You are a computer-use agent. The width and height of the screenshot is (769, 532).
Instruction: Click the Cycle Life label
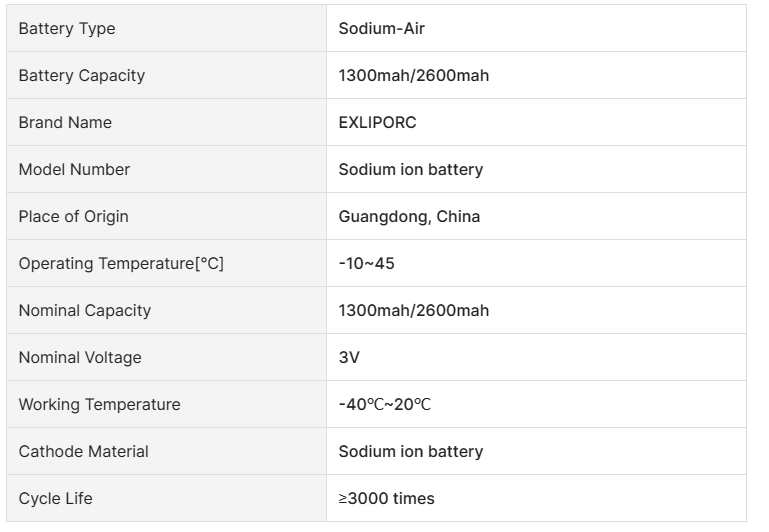point(55,499)
